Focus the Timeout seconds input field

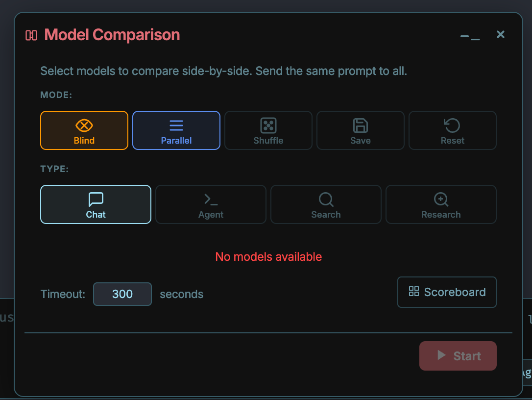click(x=122, y=294)
